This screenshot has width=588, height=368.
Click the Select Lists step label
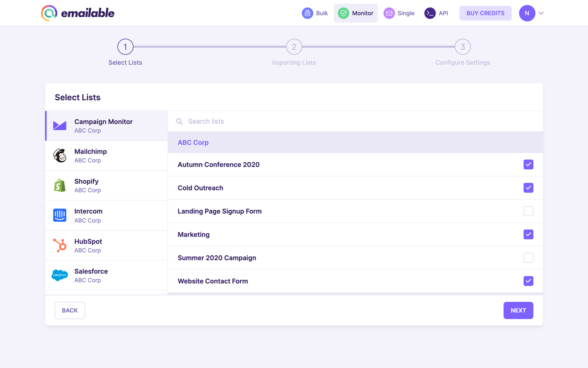tap(125, 63)
